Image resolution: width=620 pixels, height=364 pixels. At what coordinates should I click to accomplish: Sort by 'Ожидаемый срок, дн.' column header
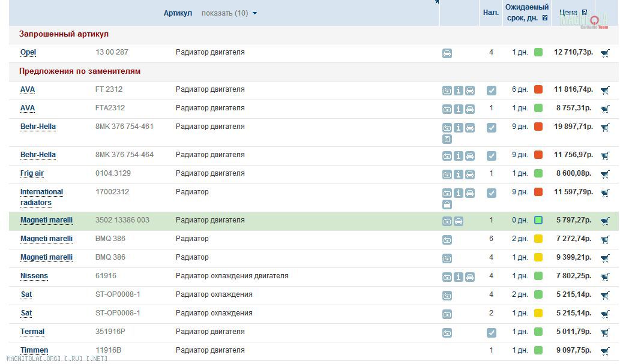pos(527,12)
